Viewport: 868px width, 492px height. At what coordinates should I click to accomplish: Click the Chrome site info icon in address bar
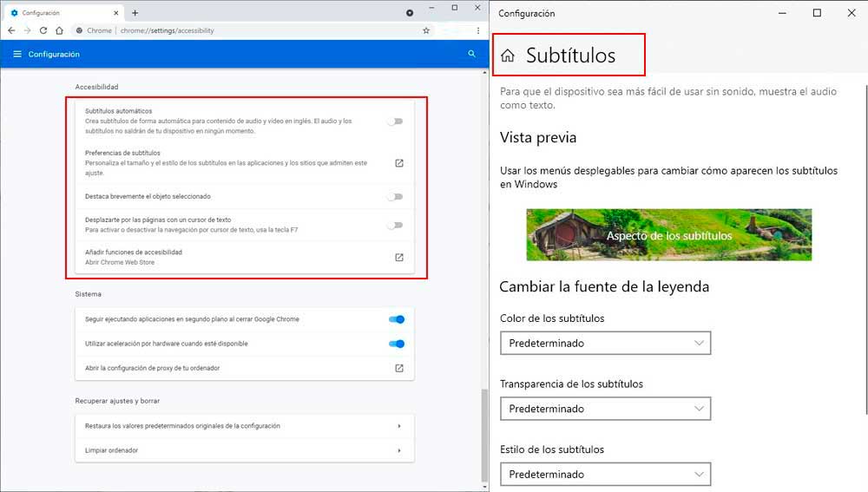pyautogui.click(x=79, y=30)
